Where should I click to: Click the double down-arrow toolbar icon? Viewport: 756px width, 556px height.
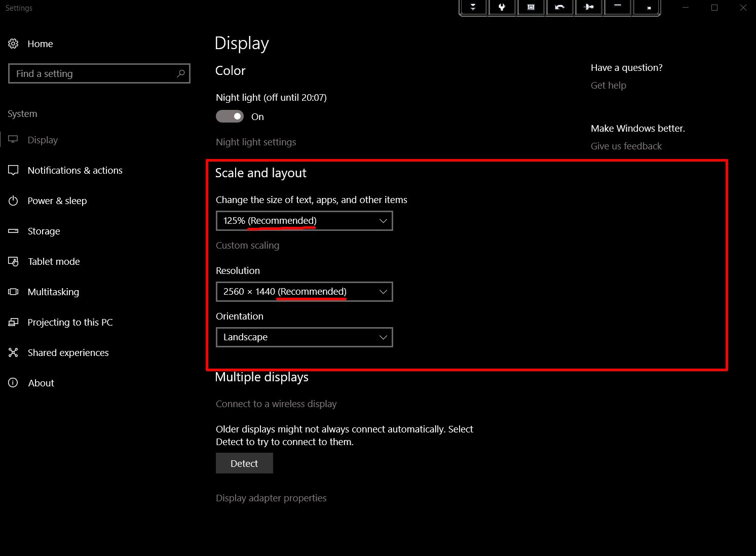coord(473,7)
